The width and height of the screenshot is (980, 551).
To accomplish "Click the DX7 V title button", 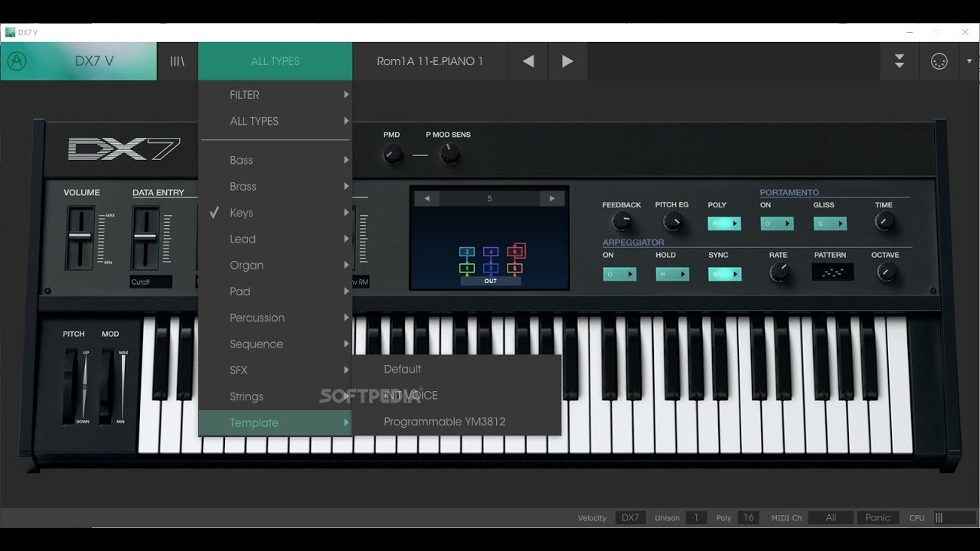I will click(94, 61).
